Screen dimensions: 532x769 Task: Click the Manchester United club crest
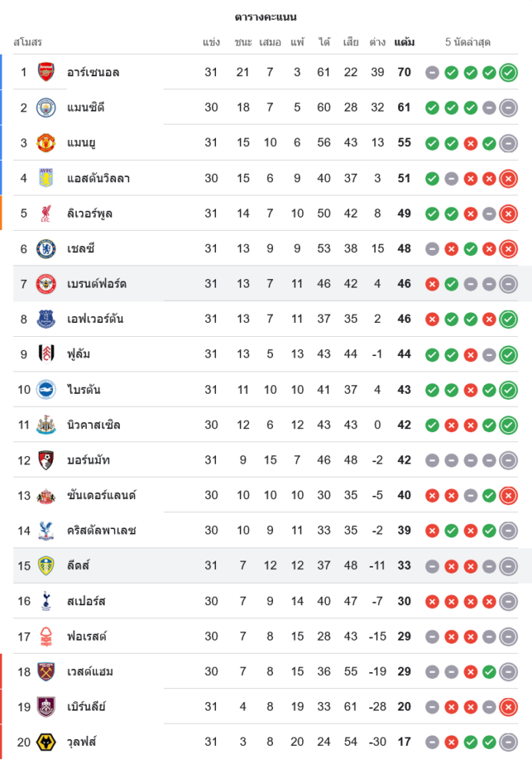tap(46, 143)
